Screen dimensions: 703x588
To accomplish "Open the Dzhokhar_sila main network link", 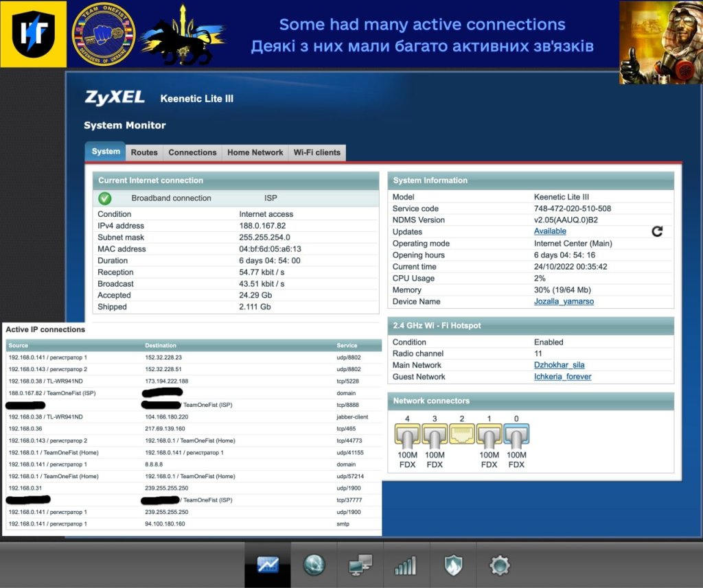I will [559, 365].
